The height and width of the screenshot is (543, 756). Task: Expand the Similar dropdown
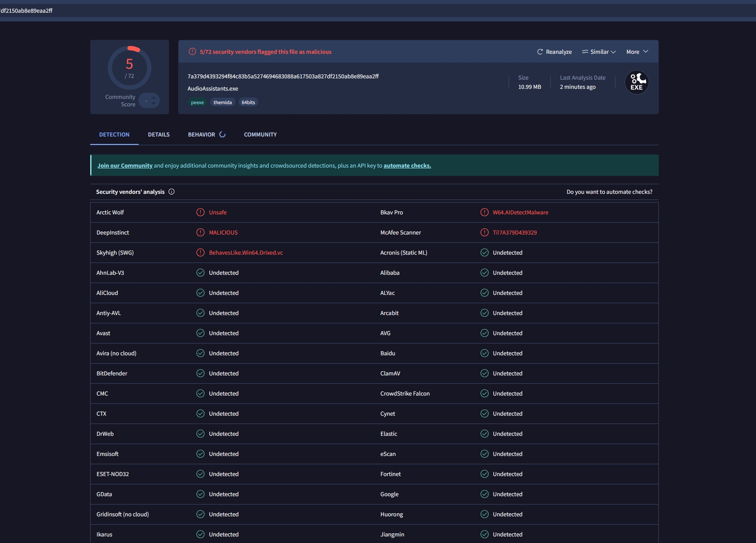(599, 52)
